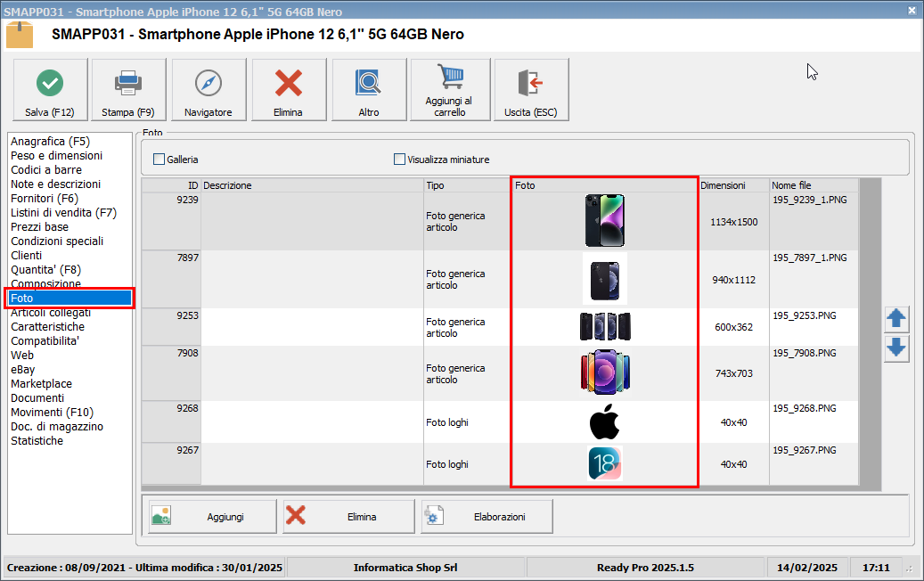
Task: Select the Foto section in sidebar
Action: pos(70,299)
